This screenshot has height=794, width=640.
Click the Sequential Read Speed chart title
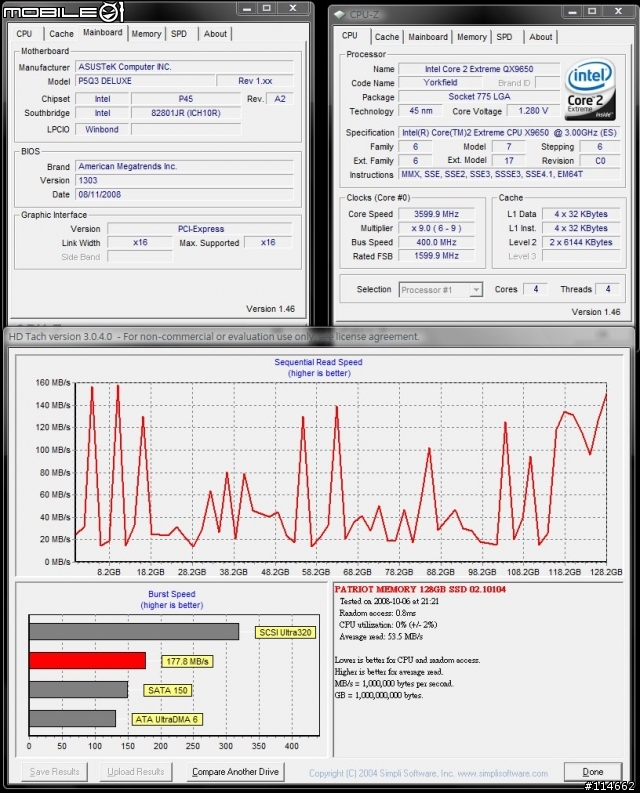tap(318, 362)
